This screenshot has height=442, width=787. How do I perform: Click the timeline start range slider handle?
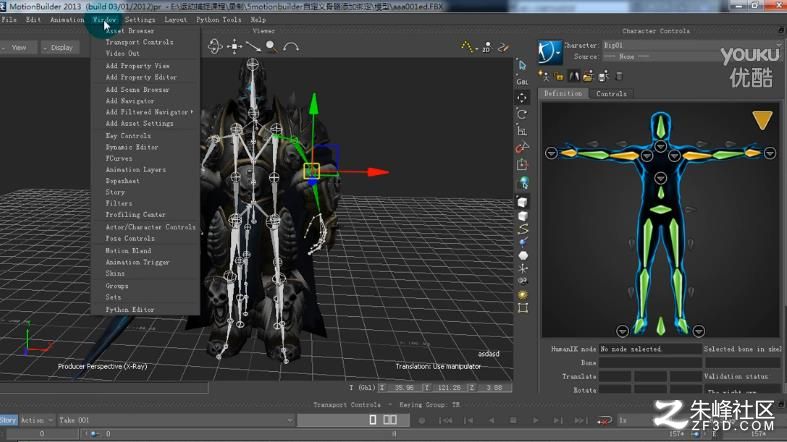[93, 434]
